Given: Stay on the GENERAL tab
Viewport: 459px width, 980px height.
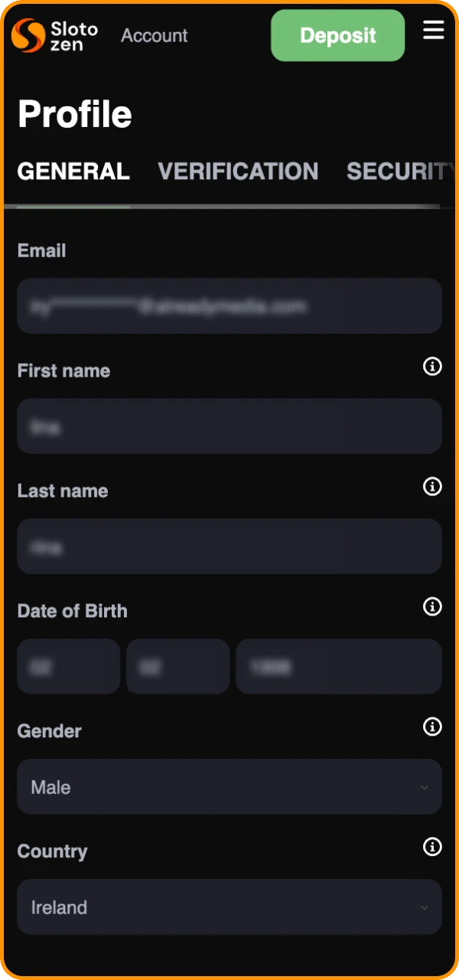Looking at the screenshot, I should click(x=73, y=171).
